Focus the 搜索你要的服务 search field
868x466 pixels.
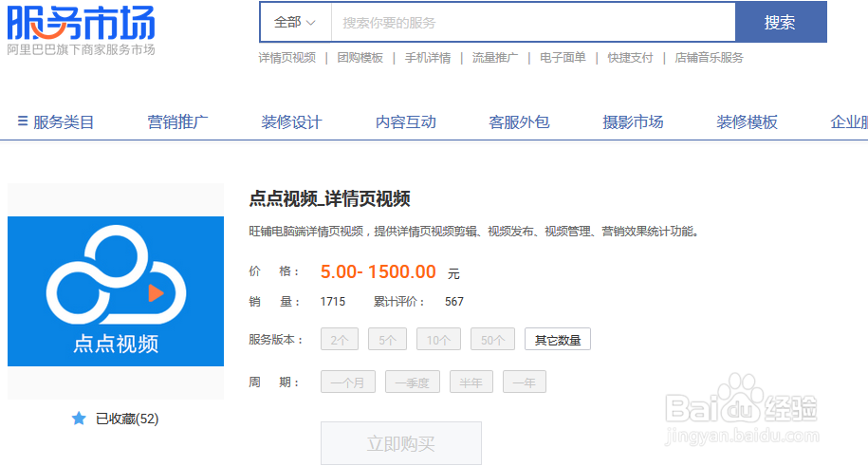tap(533, 23)
